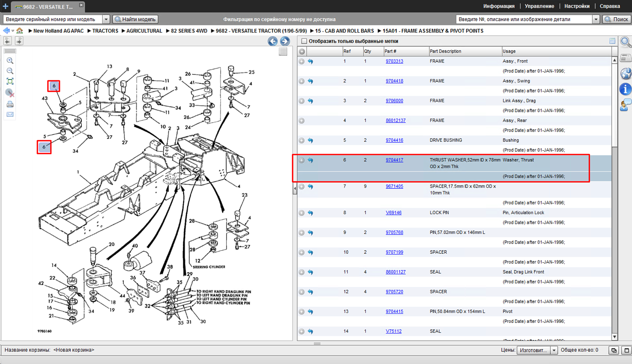Open the Настройки menu
Viewport: 632px width, 364px height.
coord(577,6)
